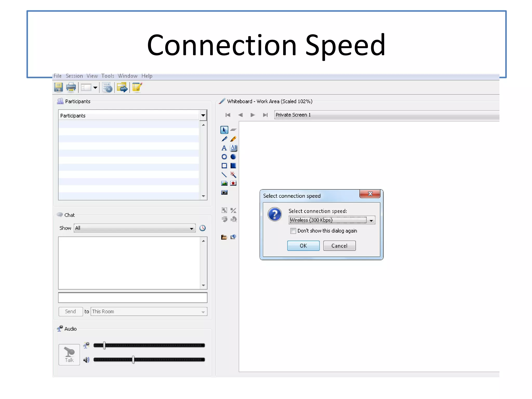The width and height of the screenshot is (532, 399).
Task: Go to previous whiteboard screen
Action: [240, 115]
